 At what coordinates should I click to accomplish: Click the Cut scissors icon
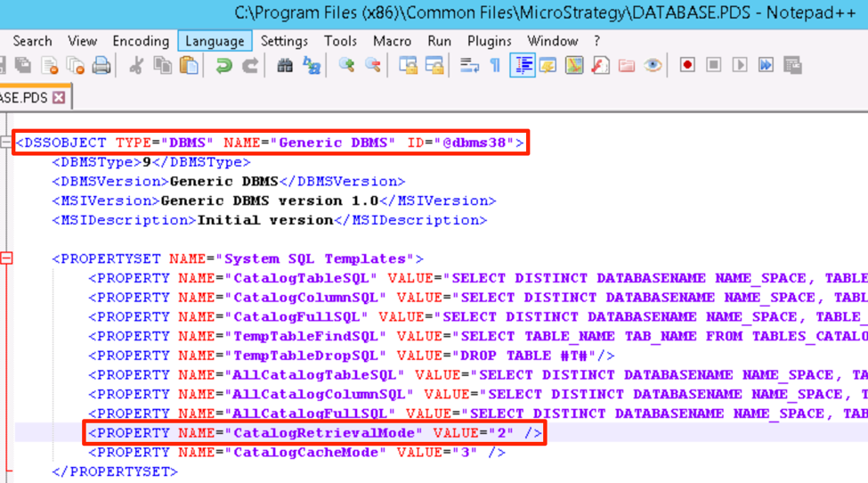point(136,65)
